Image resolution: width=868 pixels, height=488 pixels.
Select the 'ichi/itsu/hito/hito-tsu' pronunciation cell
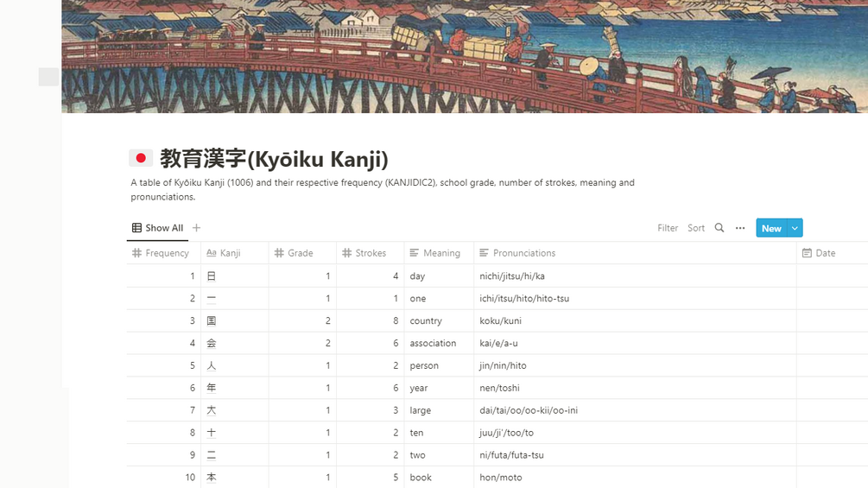635,298
